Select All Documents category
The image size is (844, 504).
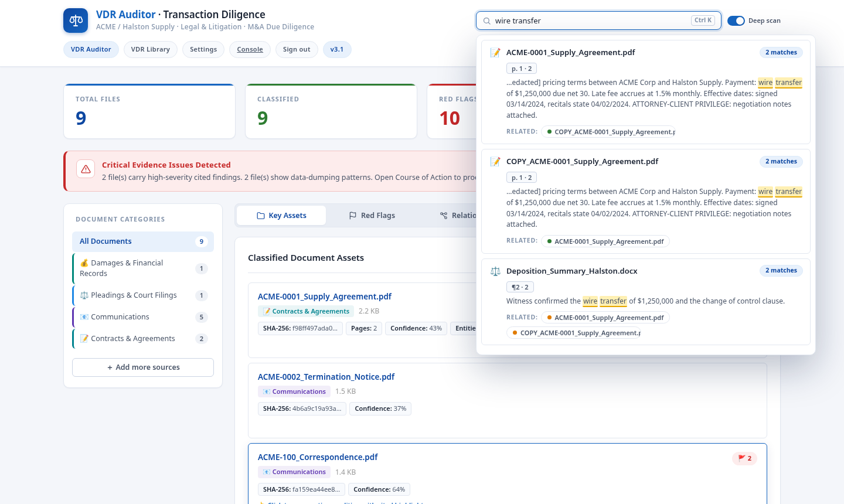pos(143,241)
